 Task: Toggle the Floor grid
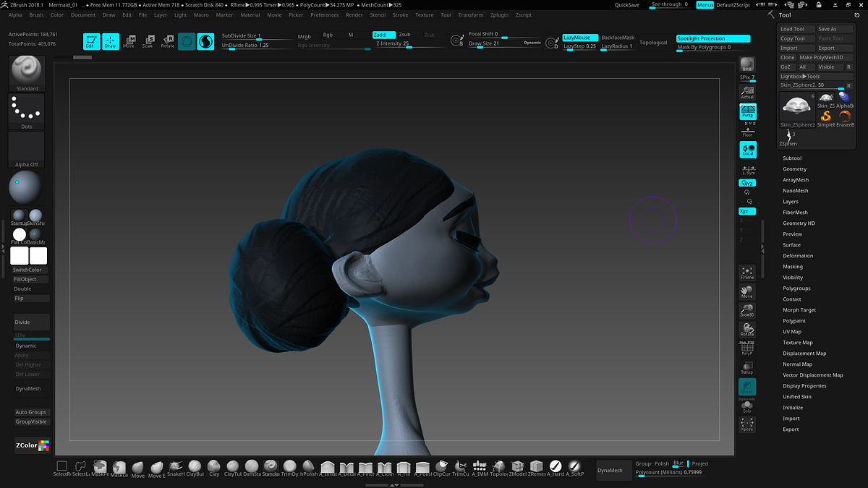pyautogui.click(x=747, y=130)
